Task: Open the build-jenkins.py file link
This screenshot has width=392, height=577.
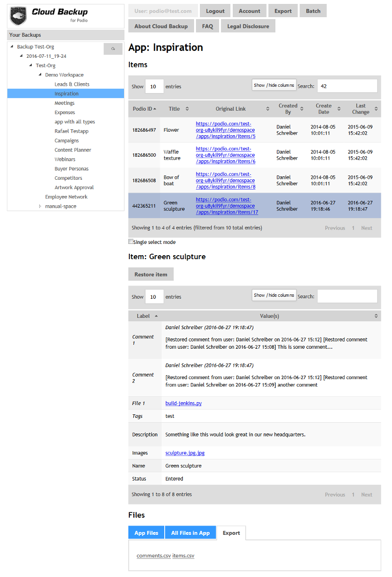Action: 183,404
